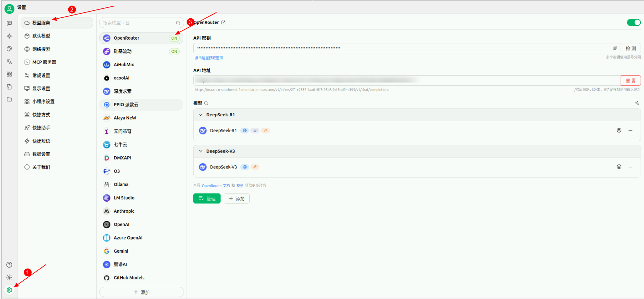Image resolution: width=644 pixels, height=299 pixels.
Task: Open the translate icon in left sidebar
Action: 9,62
